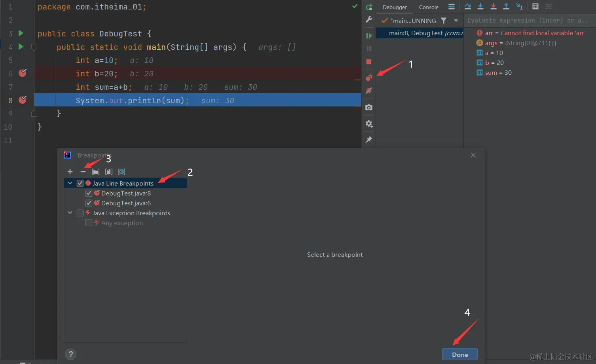The width and height of the screenshot is (596, 364).
Task: Click code line int sum=a+b in editor
Action: click(104, 87)
